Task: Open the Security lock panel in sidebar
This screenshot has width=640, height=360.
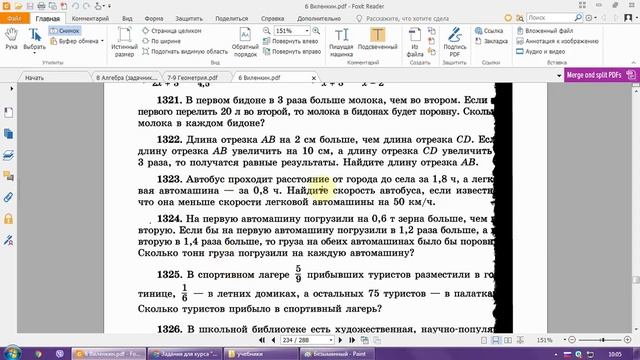Action: [9, 219]
